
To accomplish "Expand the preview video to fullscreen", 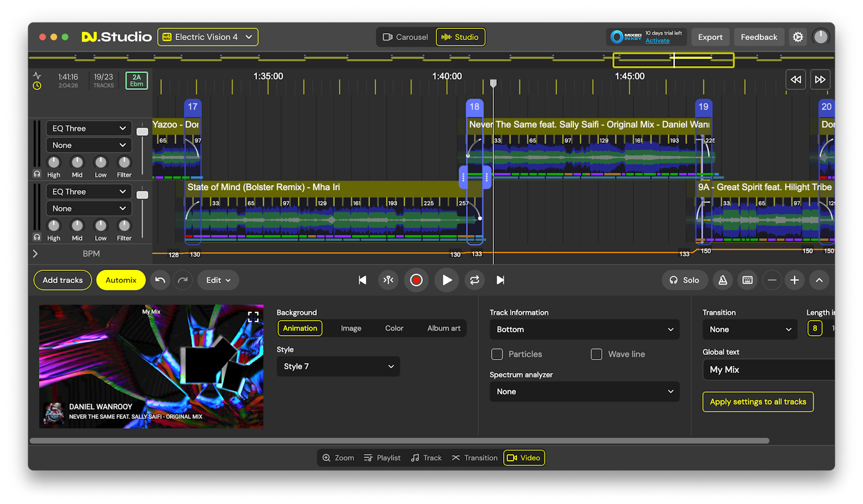I will 253,317.
